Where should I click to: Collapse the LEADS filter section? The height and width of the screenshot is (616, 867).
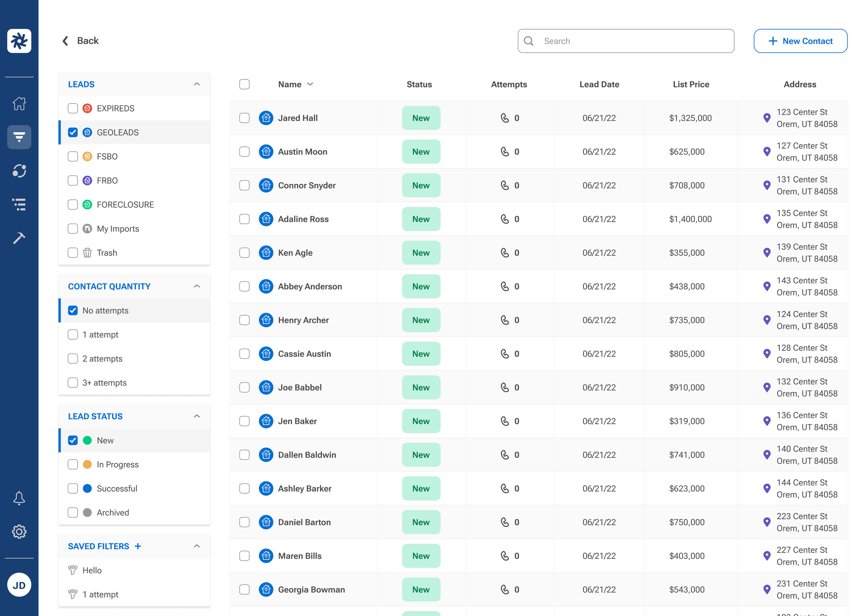coord(197,84)
